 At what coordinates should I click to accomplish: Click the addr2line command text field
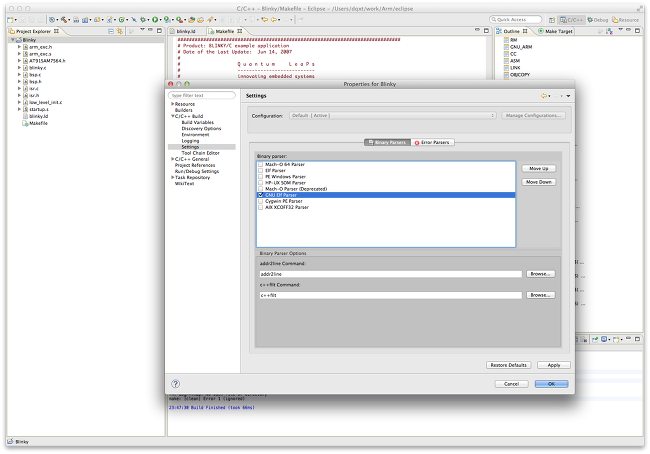pos(390,274)
